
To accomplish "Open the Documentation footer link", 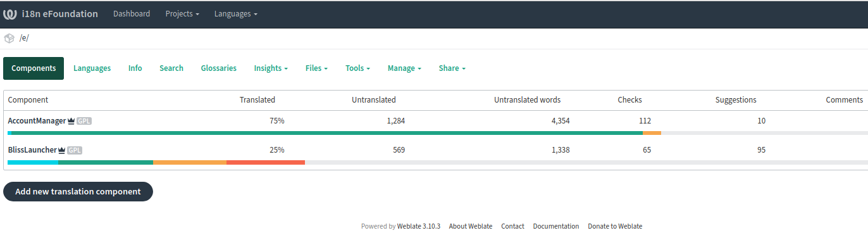I will [556, 226].
